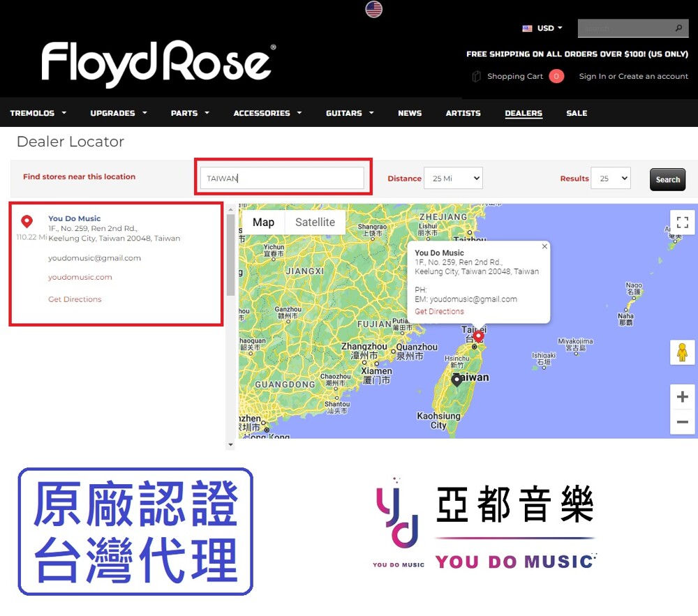Click the search magnifier icon in header
This screenshot has height=616, width=698.
(678, 29)
